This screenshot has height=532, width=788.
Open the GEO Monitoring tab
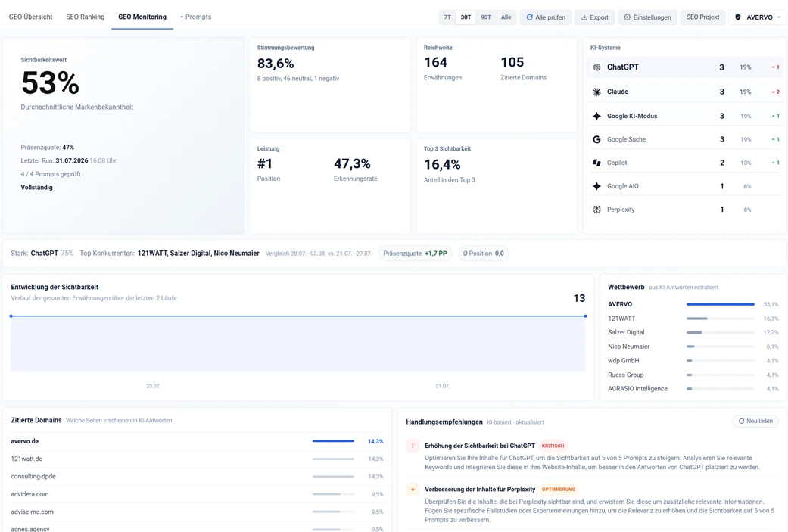(x=142, y=17)
